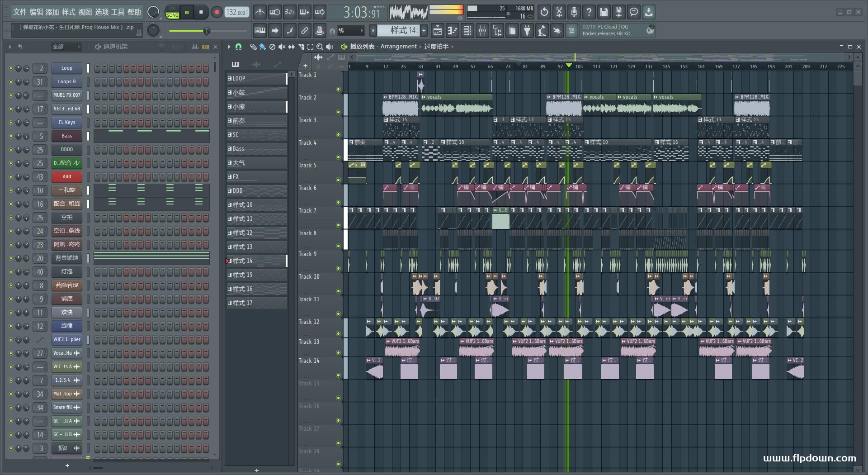Select the playlist Zoom magnifier tool
This screenshot has height=475, width=868.
click(320, 47)
